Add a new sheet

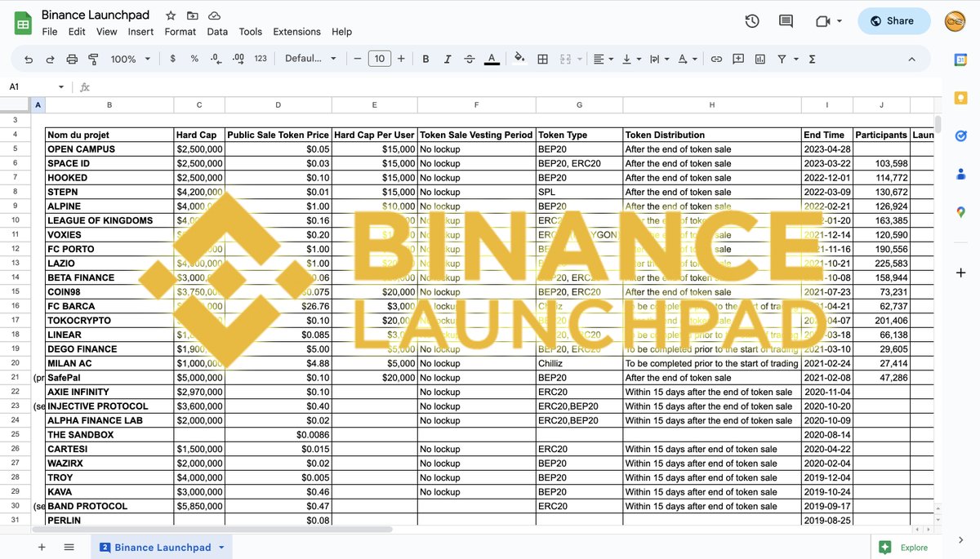(42, 548)
